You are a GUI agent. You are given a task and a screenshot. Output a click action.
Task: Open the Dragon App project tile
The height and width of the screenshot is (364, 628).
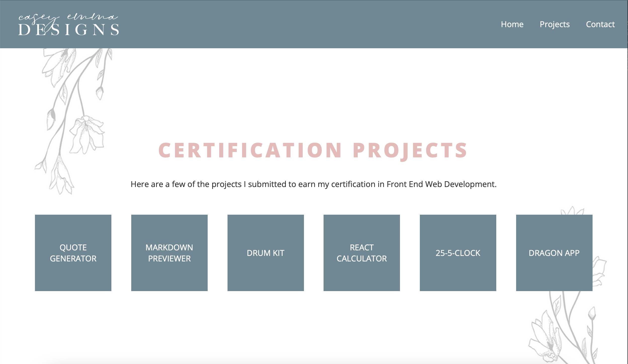(x=554, y=253)
